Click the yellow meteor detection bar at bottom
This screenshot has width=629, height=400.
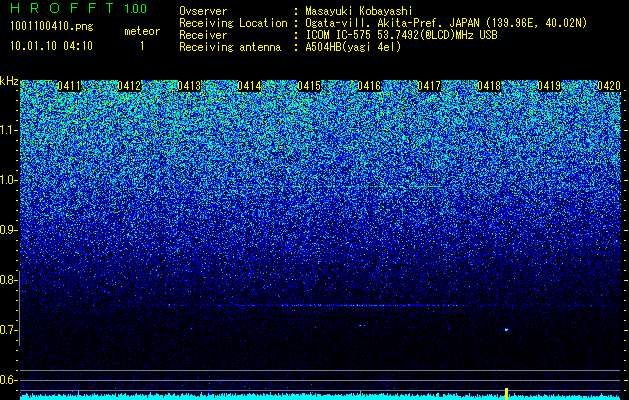tap(506, 394)
